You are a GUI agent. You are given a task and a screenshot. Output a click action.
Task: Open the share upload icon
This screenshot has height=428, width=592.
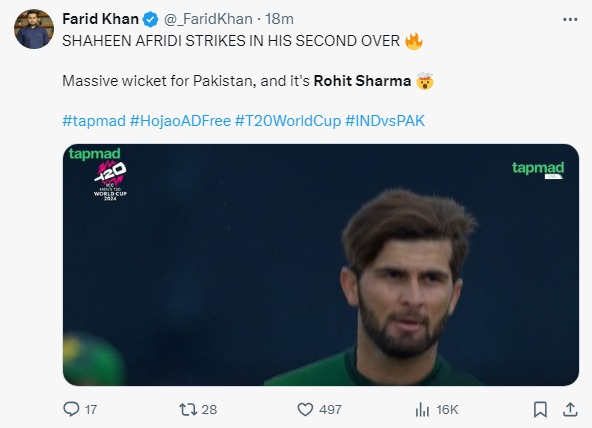(570, 409)
